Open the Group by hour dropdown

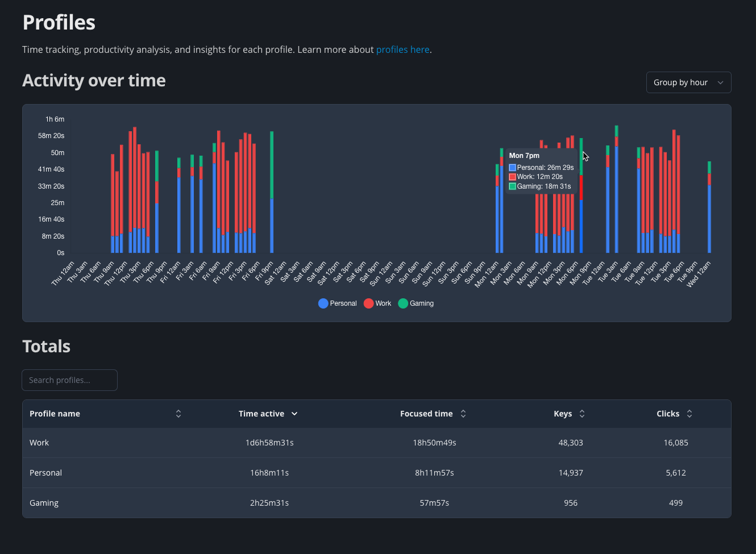688,82
